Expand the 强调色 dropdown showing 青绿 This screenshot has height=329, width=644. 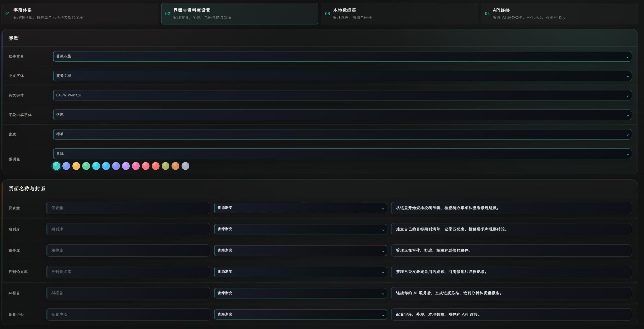342,154
